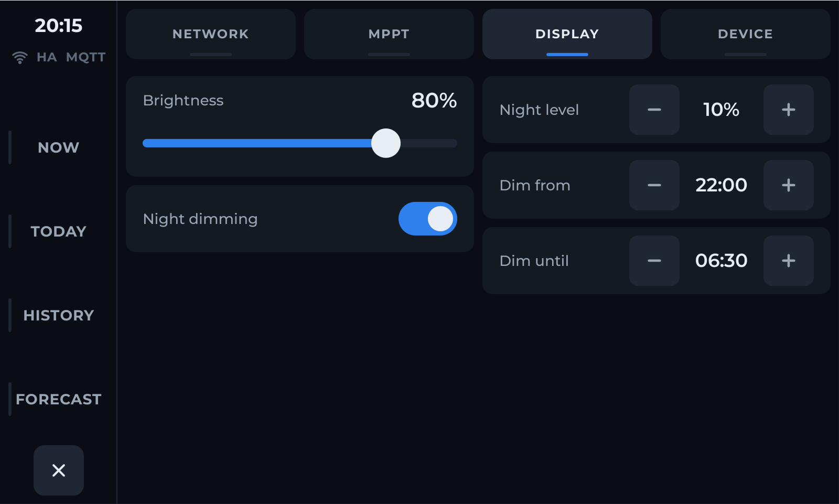Screen dimensions: 839x504
Task: Click the Wi-Fi status icon
Action: [20, 58]
